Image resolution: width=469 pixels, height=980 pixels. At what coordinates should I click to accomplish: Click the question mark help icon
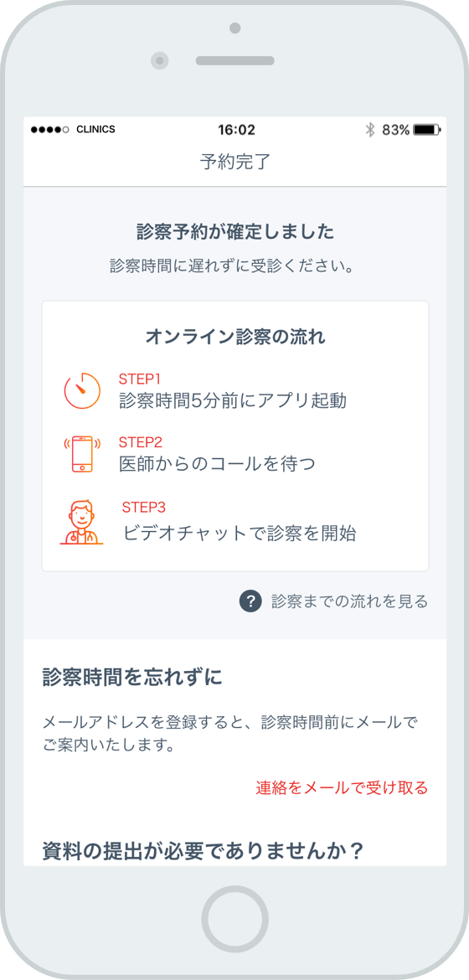tap(250, 602)
